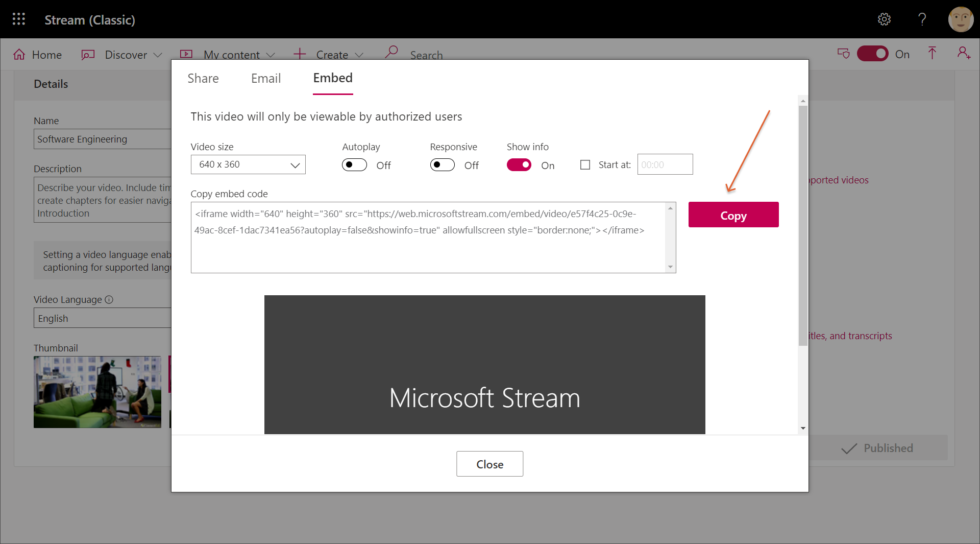Image resolution: width=980 pixels, height=544 pixels.
Task: Click the upload arrow icon
Action: (932, 54)
